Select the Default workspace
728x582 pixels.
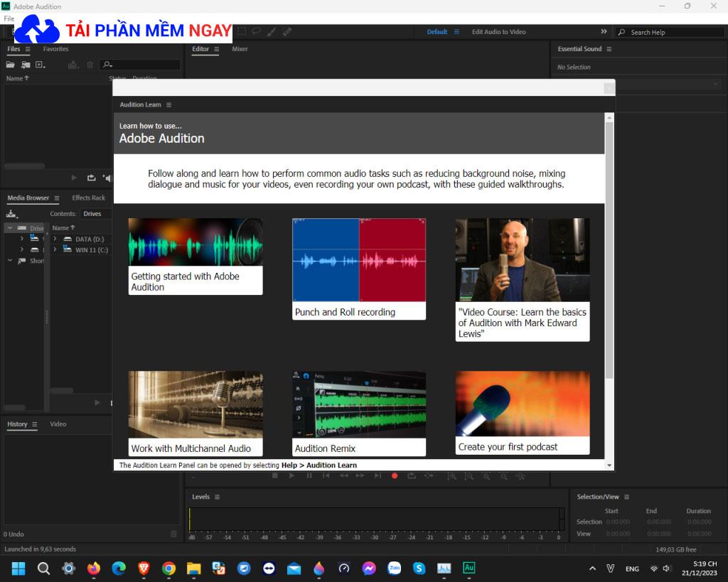(437, 31)
